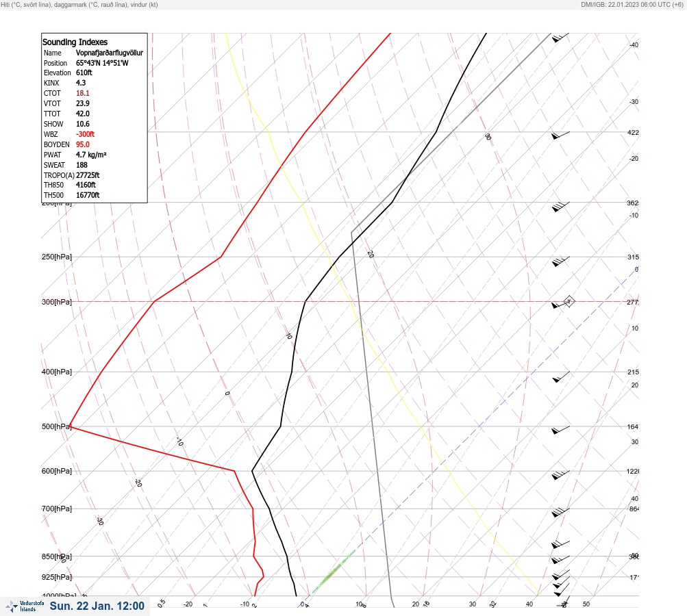Viewport: 687px width, 616px height.
Task: Click the '250[hPa]' pressure label
Action: click(x=57, y=257)
